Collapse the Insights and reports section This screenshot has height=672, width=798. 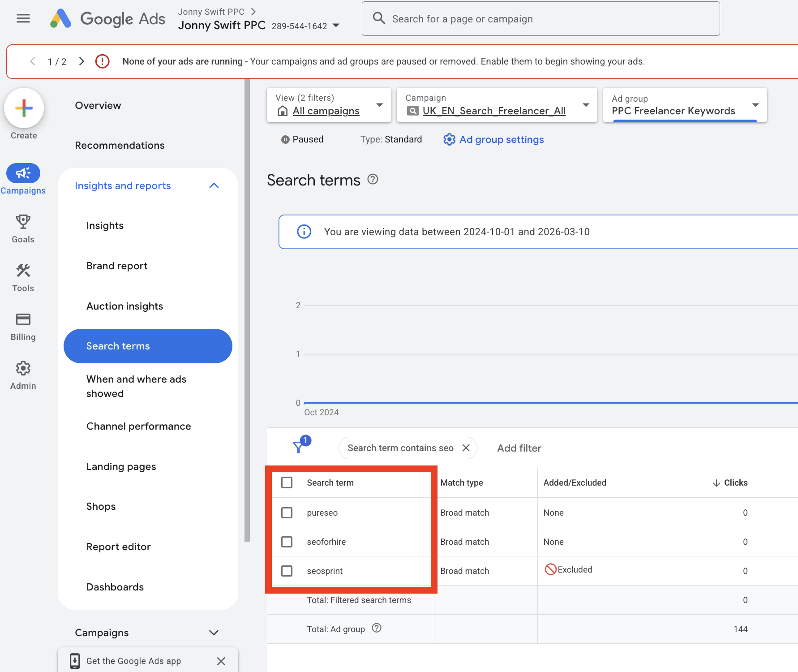(214, 185)
